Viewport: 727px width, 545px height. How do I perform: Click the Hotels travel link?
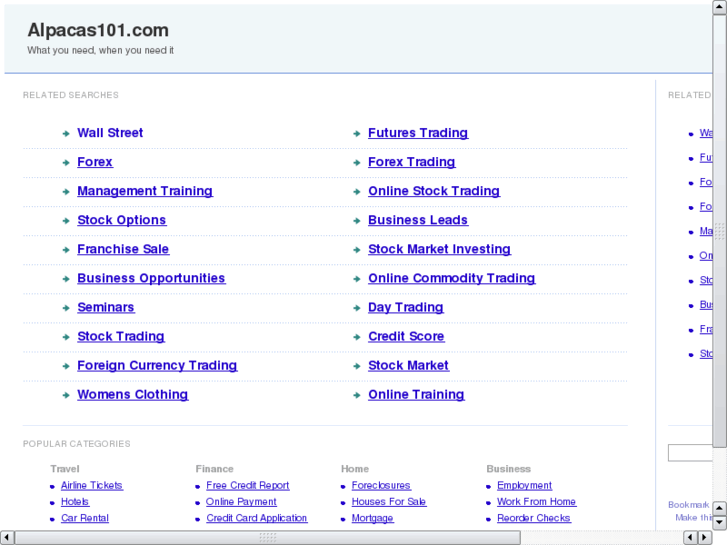pos(75,502)
